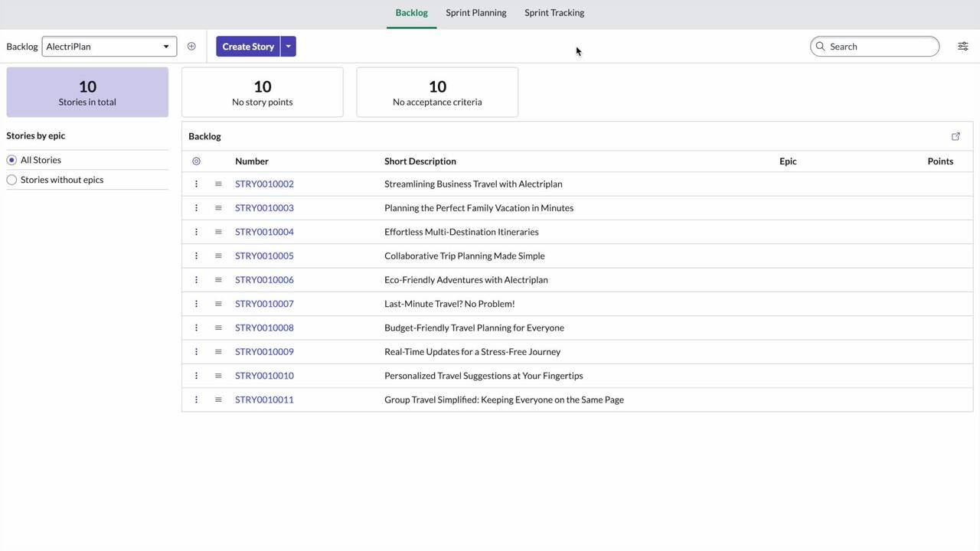Click the Stories in total summary card

tap(87, 92)
